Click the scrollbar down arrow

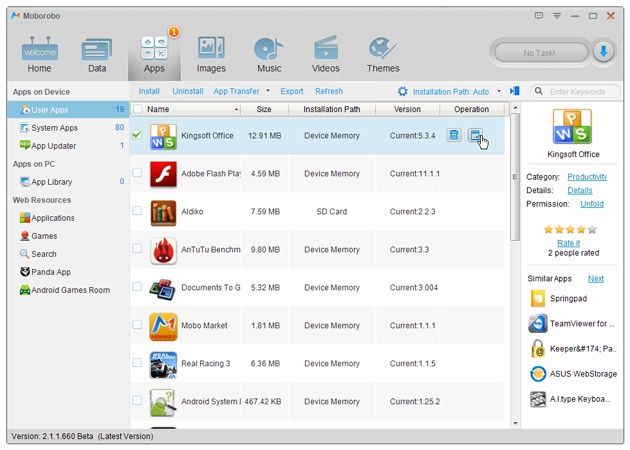(x=515, y=423)
